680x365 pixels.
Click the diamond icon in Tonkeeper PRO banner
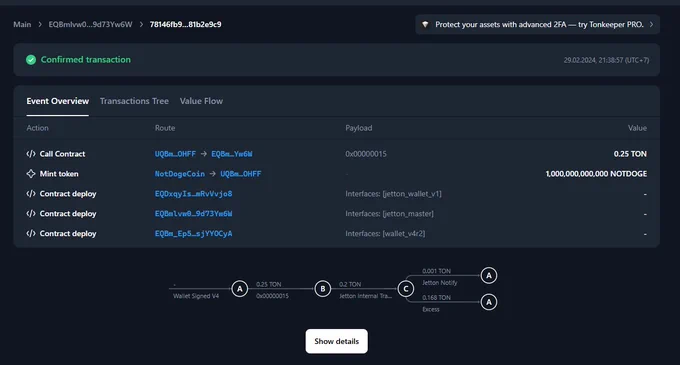tap(425, 25)
